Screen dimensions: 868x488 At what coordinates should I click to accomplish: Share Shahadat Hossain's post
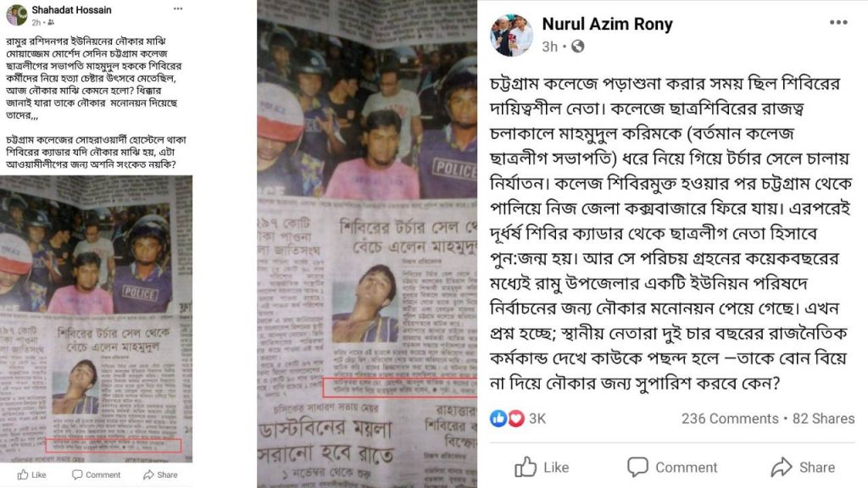[x=160, y=474]
